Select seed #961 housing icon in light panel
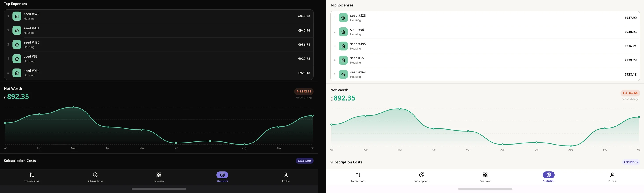 (343, 32)
